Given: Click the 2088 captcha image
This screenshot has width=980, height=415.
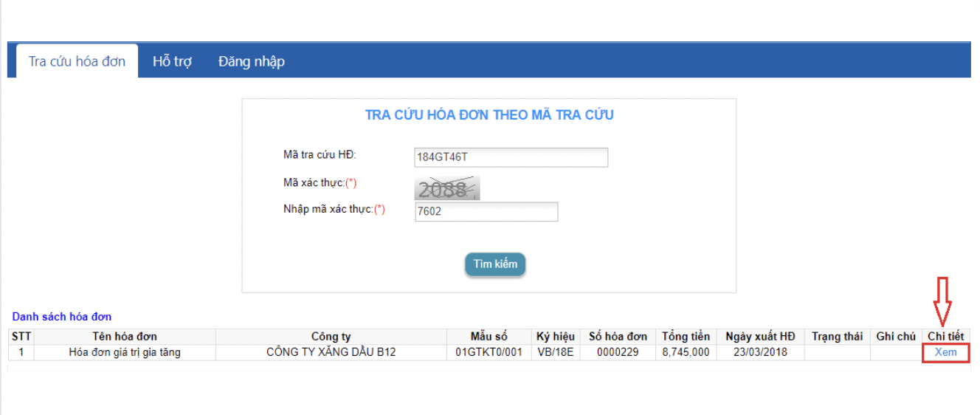Looking at the screenshot, I should click(447, 188).
